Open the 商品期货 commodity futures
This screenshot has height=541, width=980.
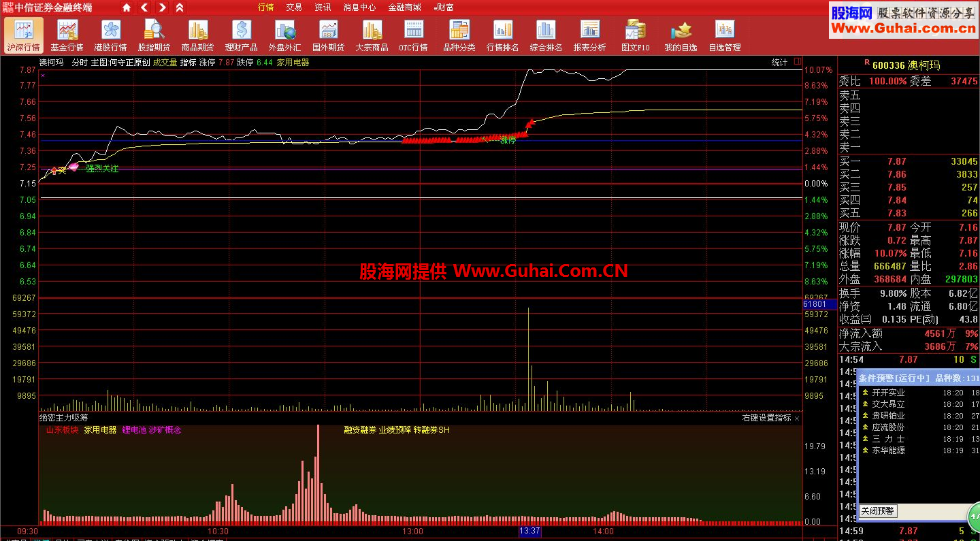[197, 35]
